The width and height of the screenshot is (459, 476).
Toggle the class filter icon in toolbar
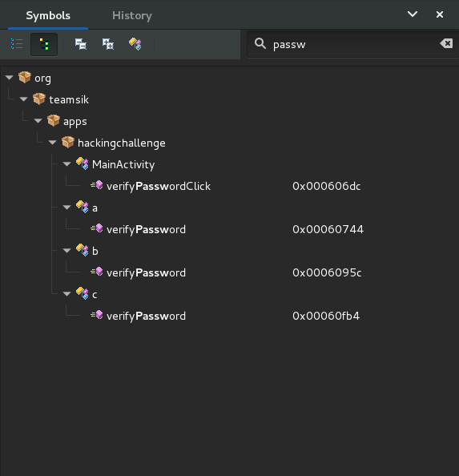tap(135, 44)
